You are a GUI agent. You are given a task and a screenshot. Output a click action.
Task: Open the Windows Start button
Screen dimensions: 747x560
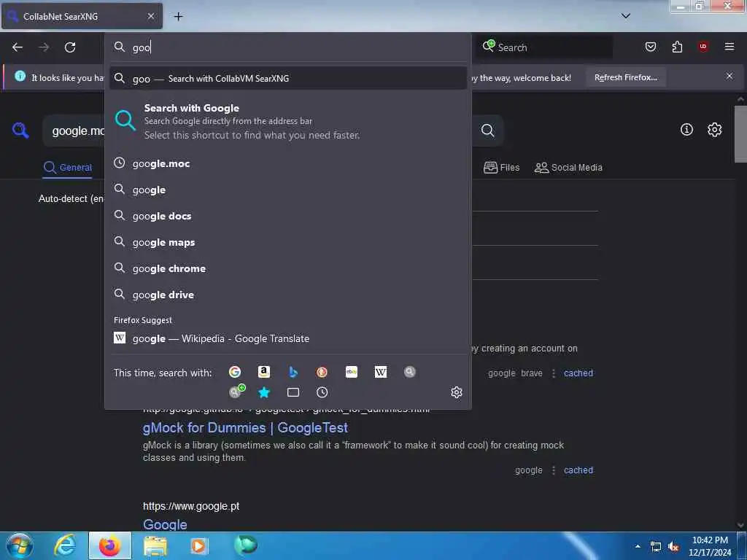coord(19,545)
